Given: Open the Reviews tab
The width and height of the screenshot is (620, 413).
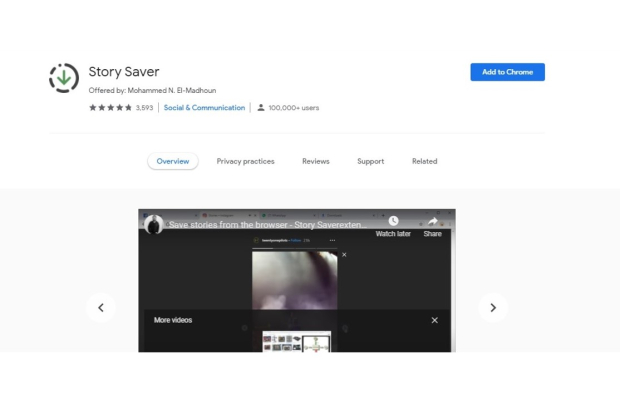Looking at the screenshot, I should [x=316, y=161].
